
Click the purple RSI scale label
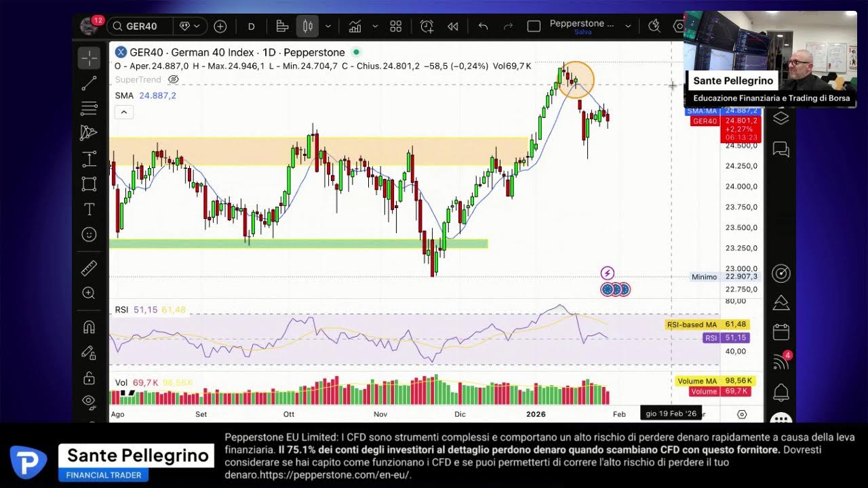(x=726, y=338)
